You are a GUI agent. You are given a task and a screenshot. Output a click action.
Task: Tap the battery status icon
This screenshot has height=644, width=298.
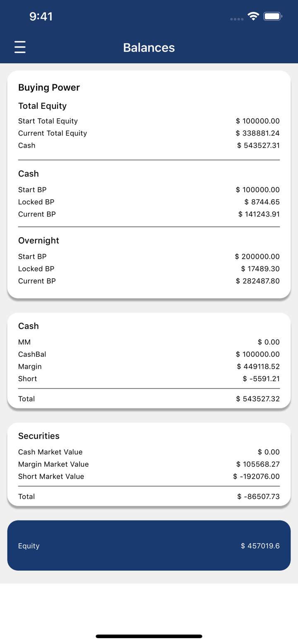point(273,17)
